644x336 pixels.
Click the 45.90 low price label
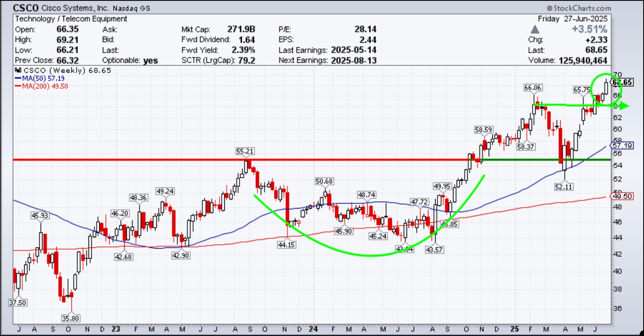pyautogui.click(x=343, y=231)
